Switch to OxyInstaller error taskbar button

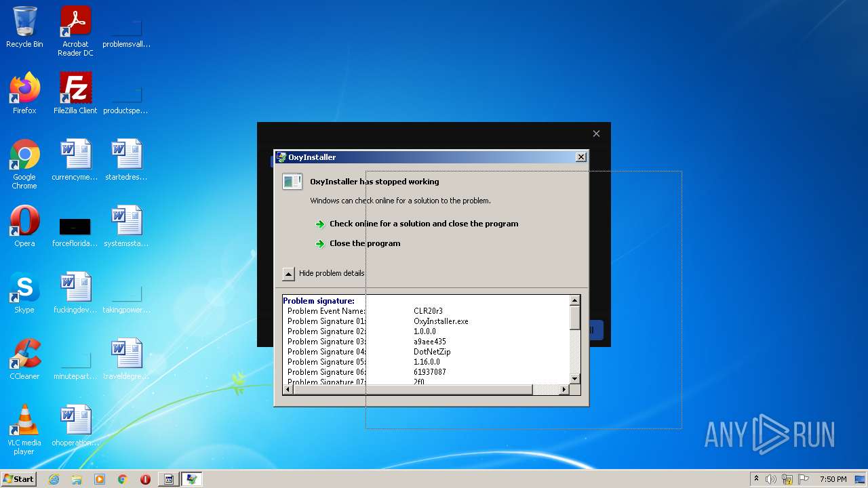(x=192, y=479)
